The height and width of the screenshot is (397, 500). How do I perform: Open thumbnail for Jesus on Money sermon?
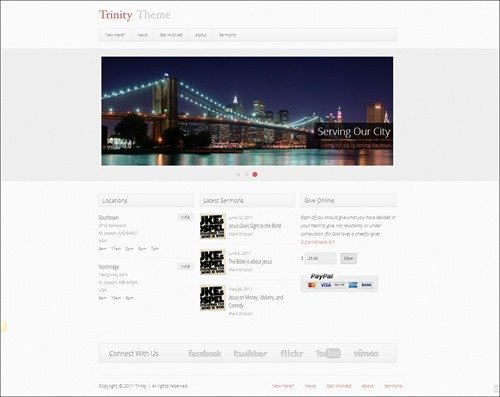click(x=213, y=298)
